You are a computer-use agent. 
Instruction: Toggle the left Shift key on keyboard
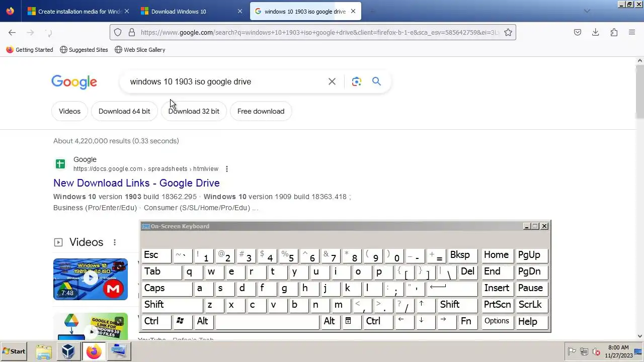point(173,305)
